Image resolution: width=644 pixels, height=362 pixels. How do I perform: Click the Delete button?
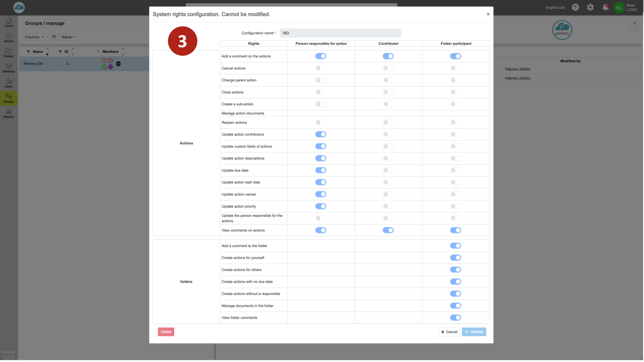tap(166, 332)
